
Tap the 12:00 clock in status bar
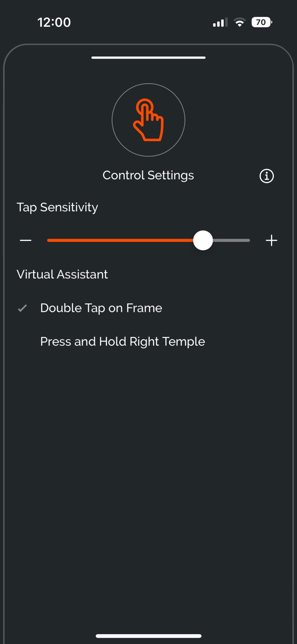click(54, 22)
